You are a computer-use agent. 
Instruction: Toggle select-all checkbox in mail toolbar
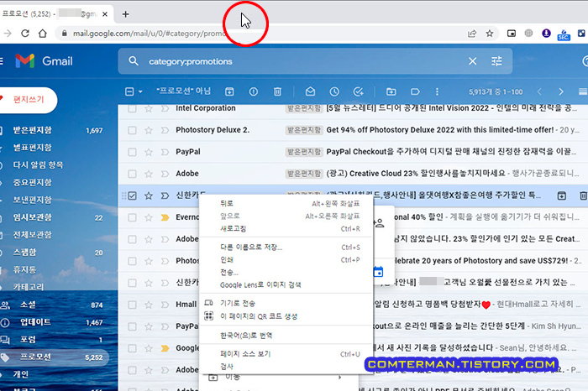pyautogui.click(x=129, y=91)
